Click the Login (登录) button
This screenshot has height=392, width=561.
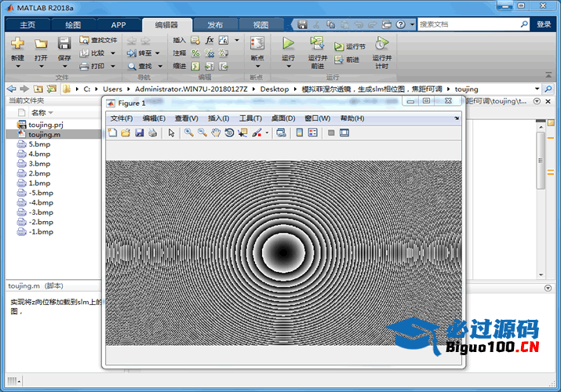click(x=544, y=24)
